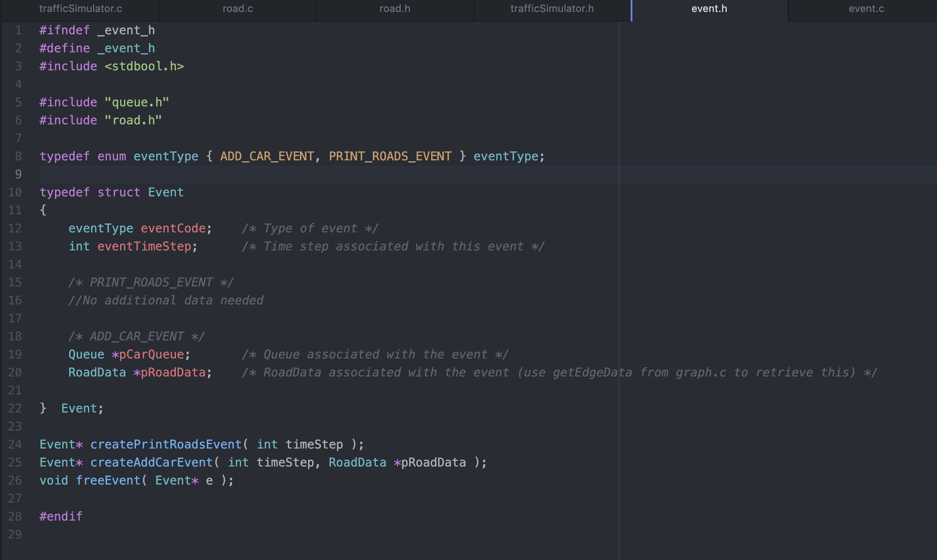Image resolution: width=937 pixels, height=560 pixels.
Task: Switch to the event.c tab
Action: 867,9
